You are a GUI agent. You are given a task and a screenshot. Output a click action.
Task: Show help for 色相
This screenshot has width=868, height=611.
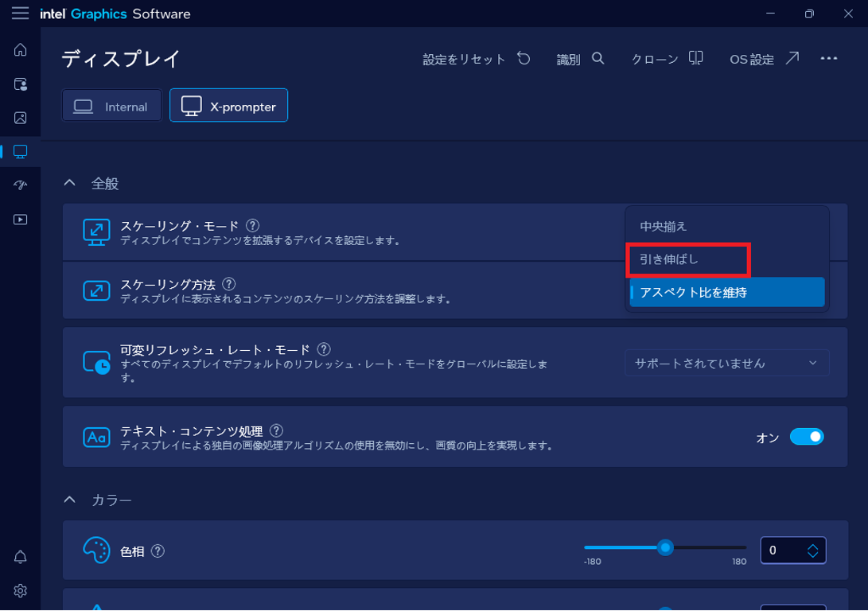tap(158, 551)
